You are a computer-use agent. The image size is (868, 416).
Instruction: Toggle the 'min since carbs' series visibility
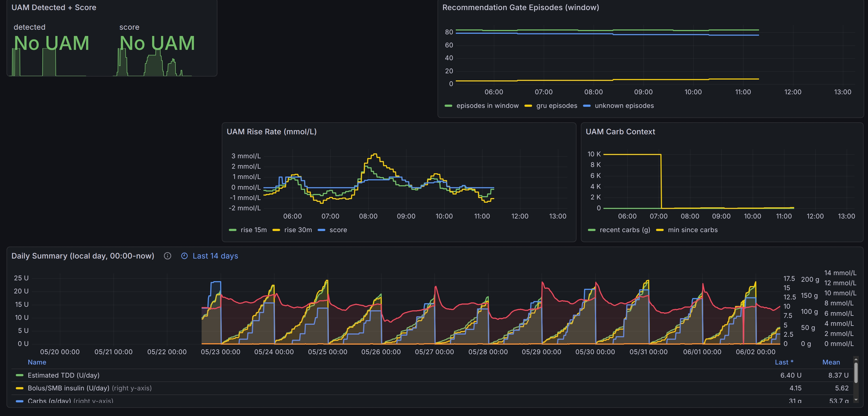[x=693, y=230]
